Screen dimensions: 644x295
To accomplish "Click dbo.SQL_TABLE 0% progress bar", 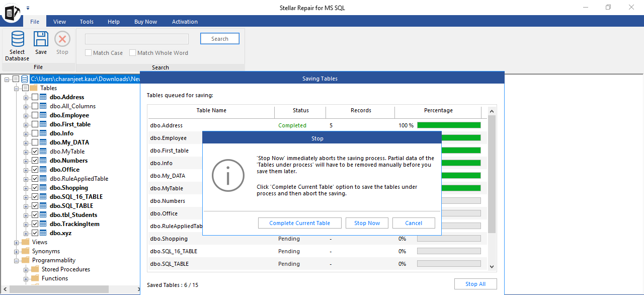I will point(449,264).
